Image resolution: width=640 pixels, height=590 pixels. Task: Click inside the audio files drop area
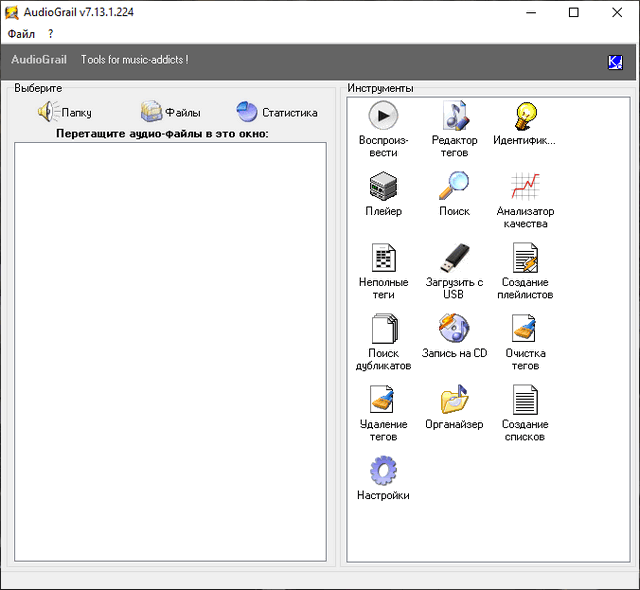click(170, 350)
